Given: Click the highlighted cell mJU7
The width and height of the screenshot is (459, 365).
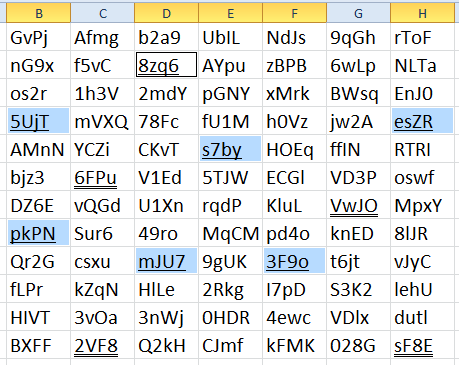Looking at the screenshot, I should point(166,261).
